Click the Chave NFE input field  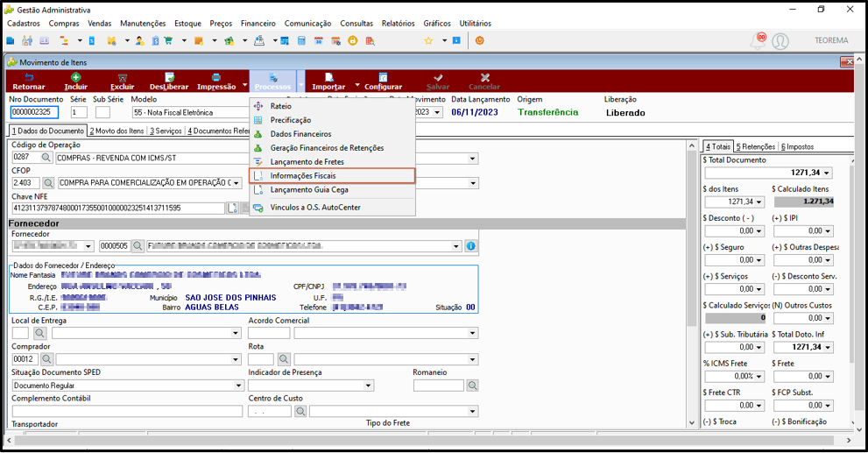118,209
